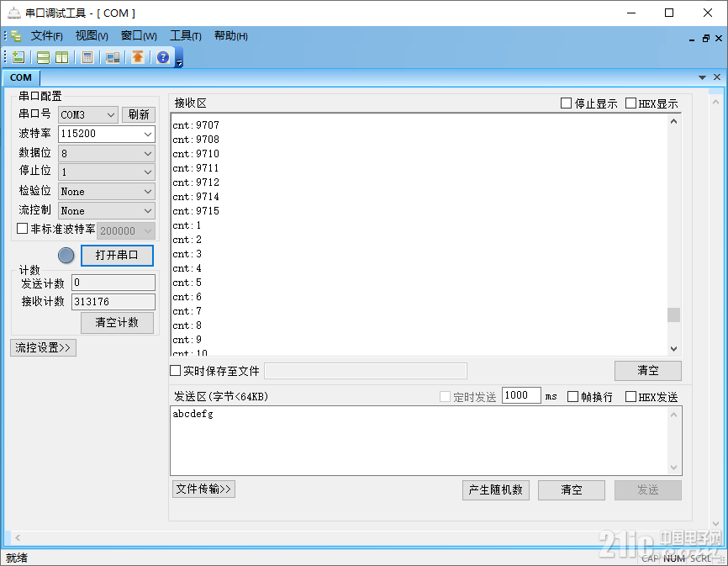The image size is (728, 566).
Task: Enable HEX显示 checkbox
Action: (x=630, y=103)
